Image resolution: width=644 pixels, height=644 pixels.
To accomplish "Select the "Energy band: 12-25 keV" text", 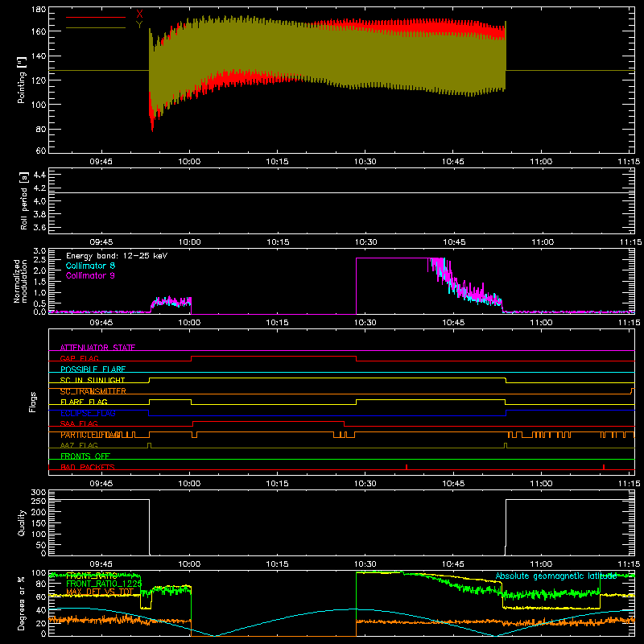I will pos(117,256).
